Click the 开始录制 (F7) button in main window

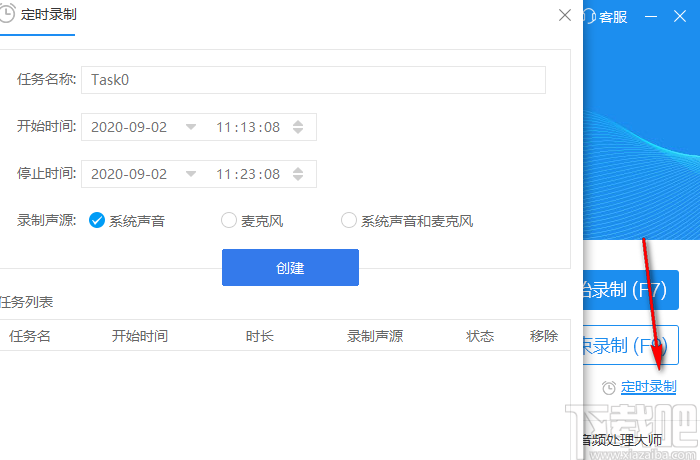click(631, 290)
